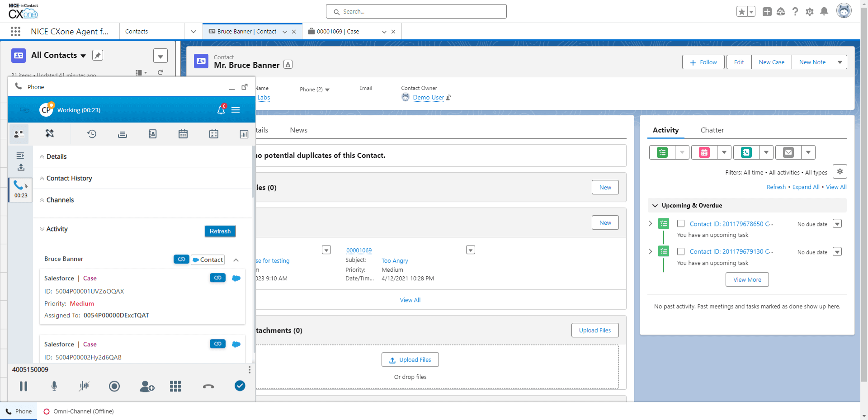
Task: Add a party to the call
Action: pos(147,386)
